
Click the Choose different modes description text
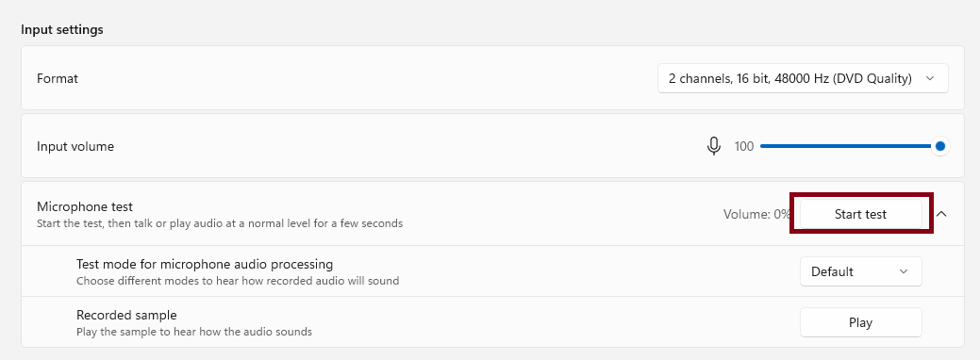pyautogui.click(x=238, y=281)
